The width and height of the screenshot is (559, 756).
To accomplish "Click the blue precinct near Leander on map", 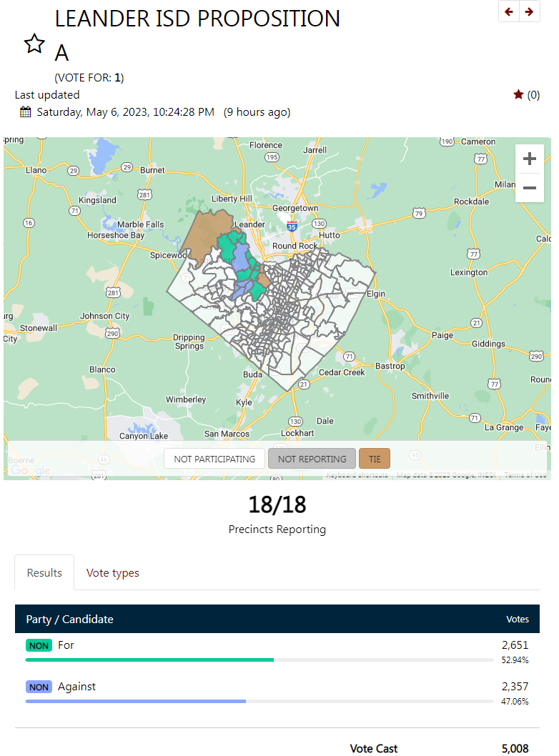I will click(240, 258).
